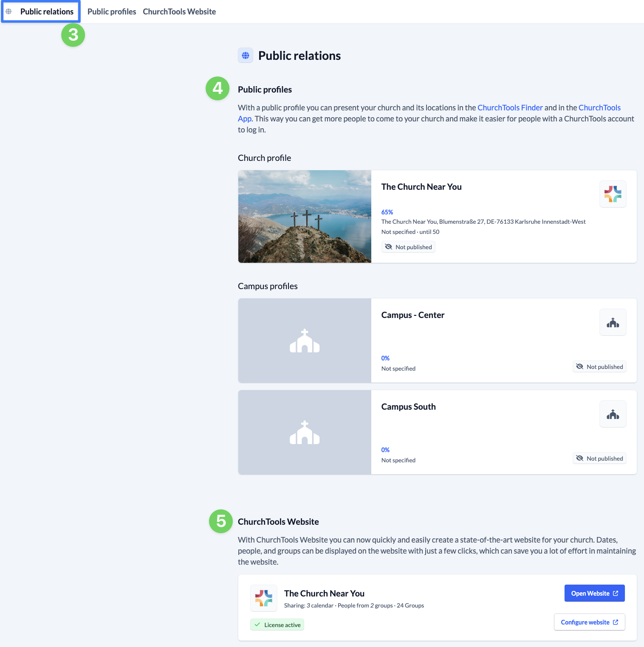Viewport: 644px width, 647px height.
Task: Click the globe icon beside Public relations heading
Action: 246,56
